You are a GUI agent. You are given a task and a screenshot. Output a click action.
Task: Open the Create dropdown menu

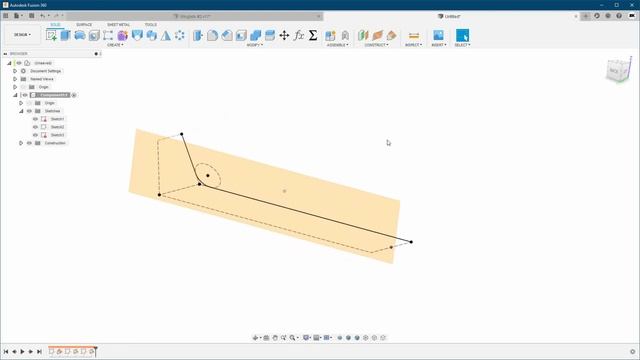(115, 45)
